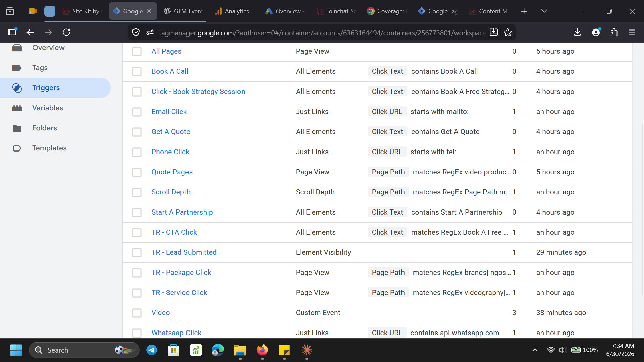
Task: Open Telegram from the taskbar
Action: [152, 350]
